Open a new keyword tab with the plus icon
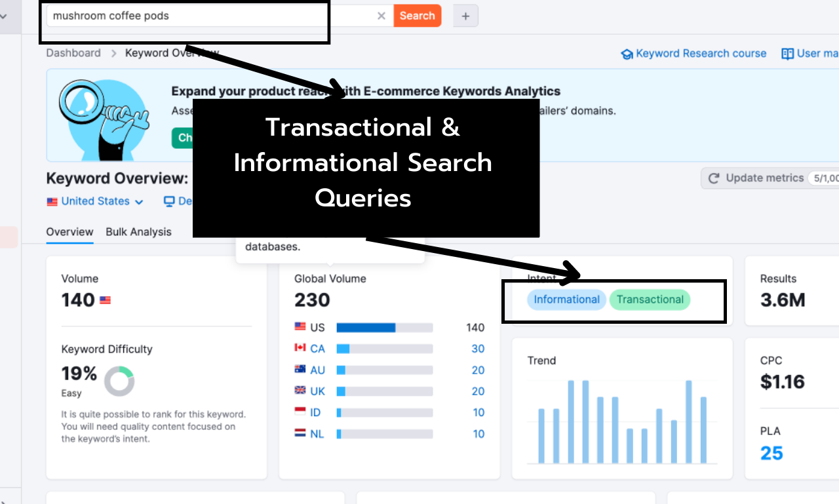This screenshot has height=504, width=839. pos(465,16)
